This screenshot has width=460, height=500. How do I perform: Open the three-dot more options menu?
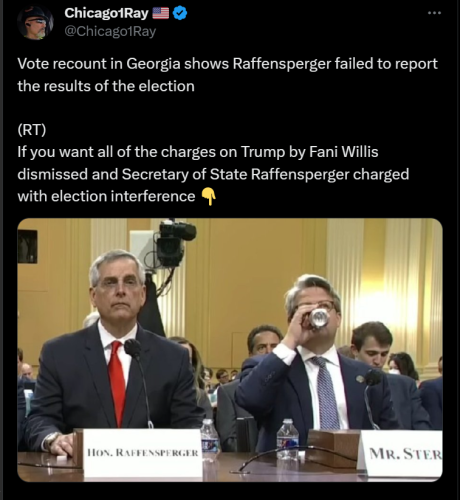click(434, 13)
